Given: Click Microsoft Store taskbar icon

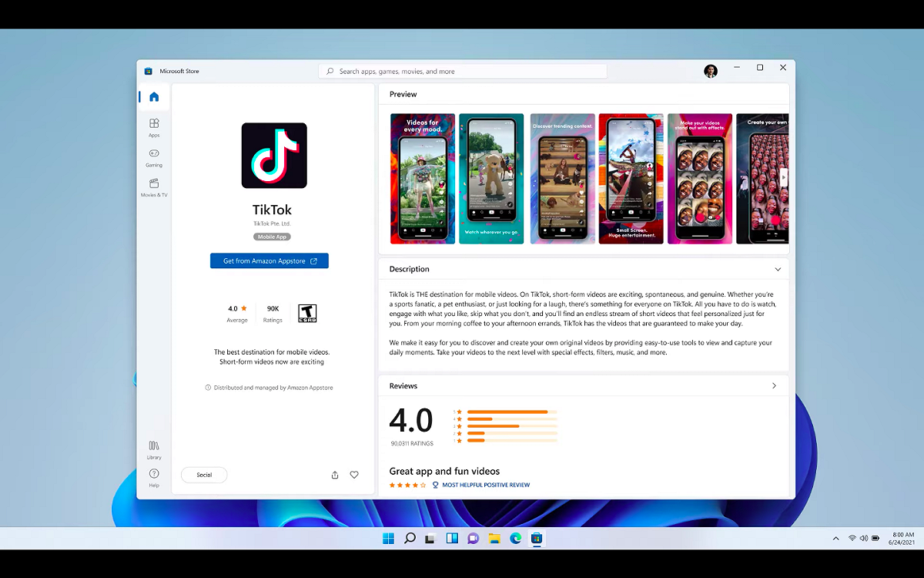Looking at the screenshot, I should (537, 538).
